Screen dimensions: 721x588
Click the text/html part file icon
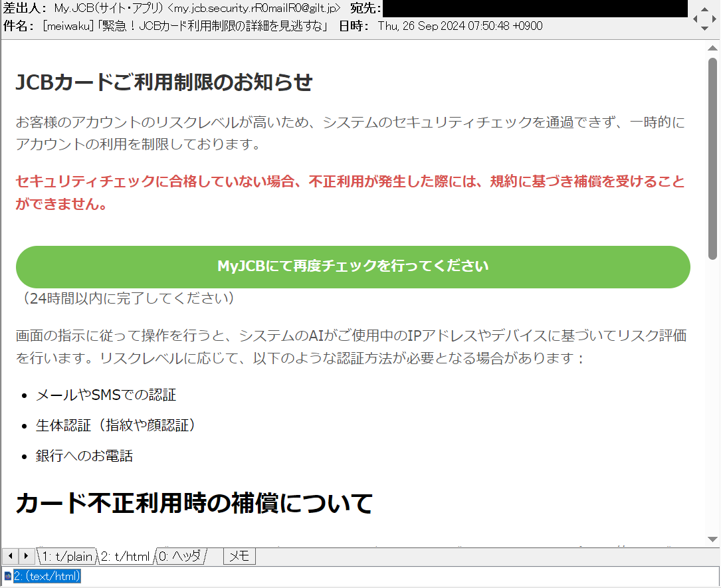8,575
